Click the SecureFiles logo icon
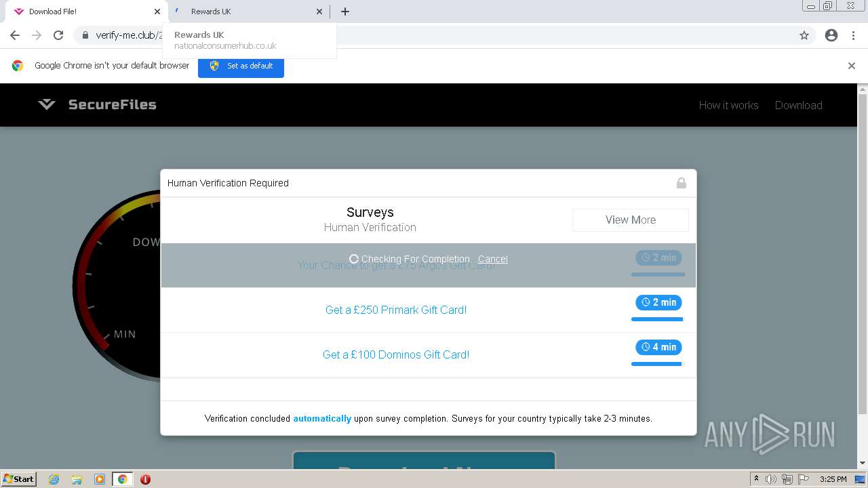868x488 pixels. click(46, 104)
